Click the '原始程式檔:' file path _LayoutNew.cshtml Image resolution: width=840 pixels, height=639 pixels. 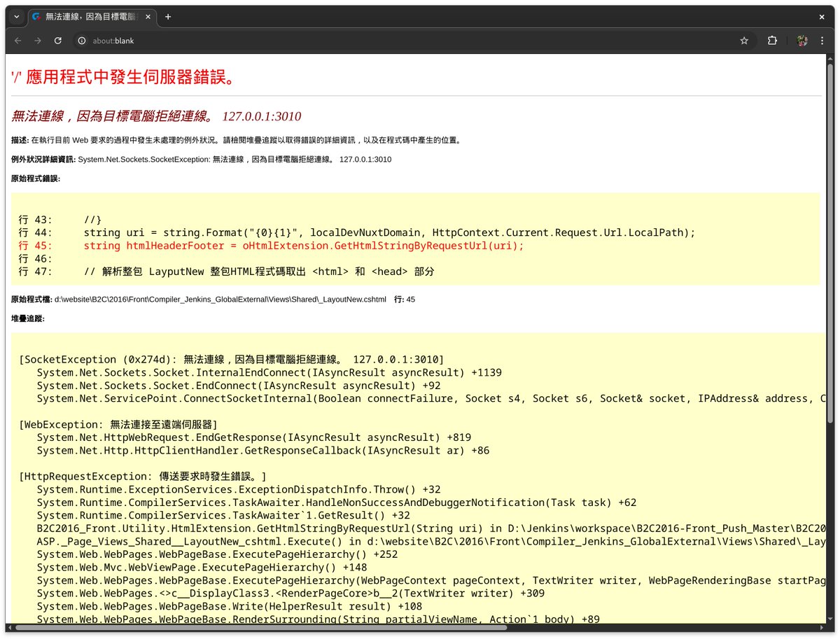click(213, 300)
